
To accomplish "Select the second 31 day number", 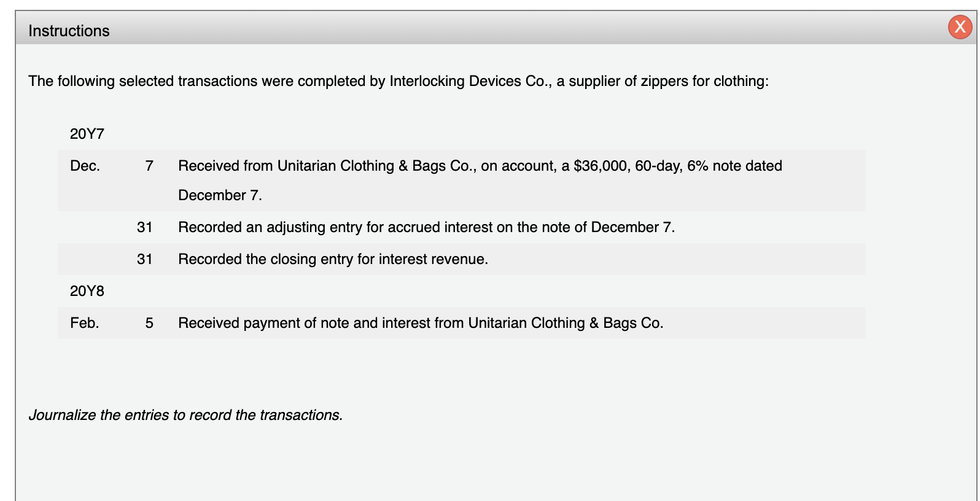I will 145,258.
